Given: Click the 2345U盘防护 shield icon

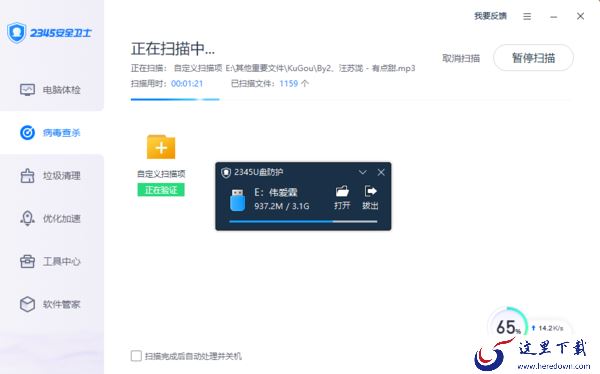Looking at the screenshot, I should pos(226,173).
